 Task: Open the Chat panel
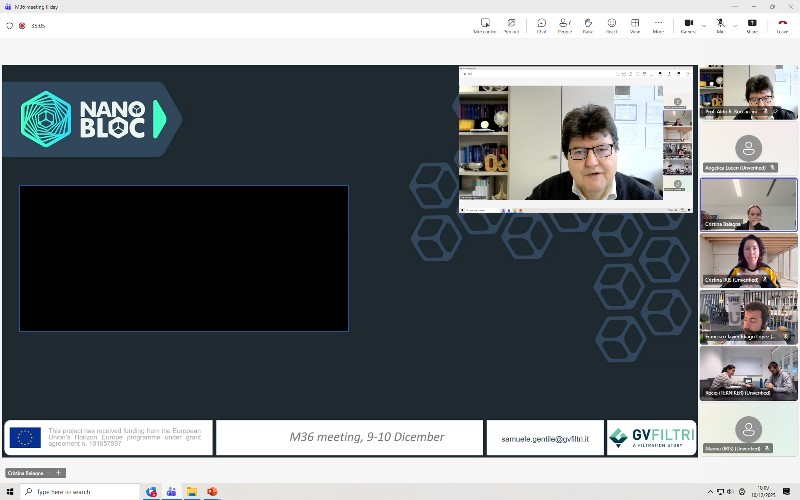point(541,25)
